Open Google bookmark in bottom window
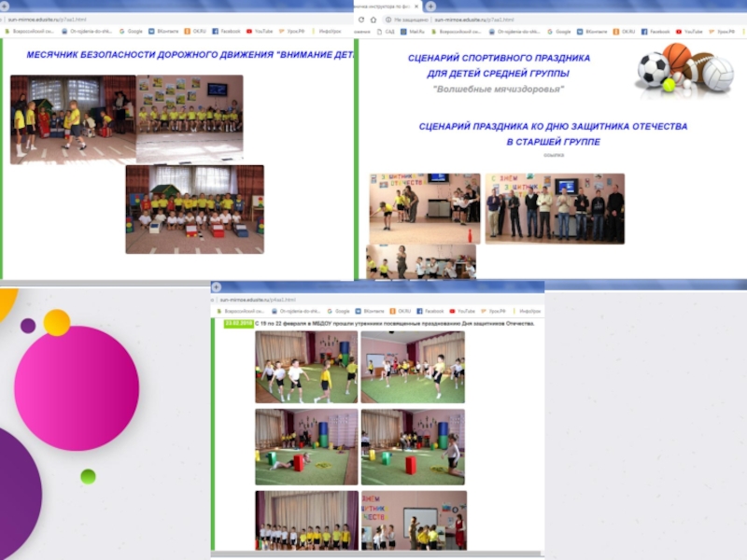Viewport: 747px width, 560px height. point(338,311)
